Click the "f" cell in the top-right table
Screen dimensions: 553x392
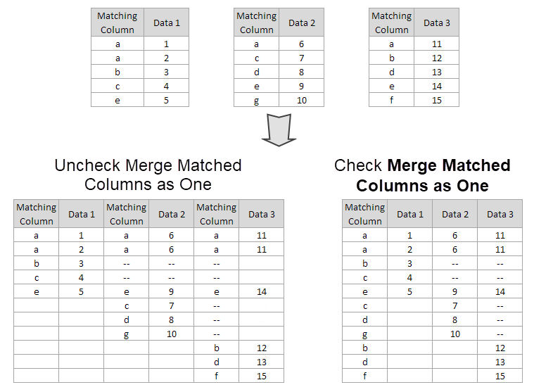click(x=392, y=100)
